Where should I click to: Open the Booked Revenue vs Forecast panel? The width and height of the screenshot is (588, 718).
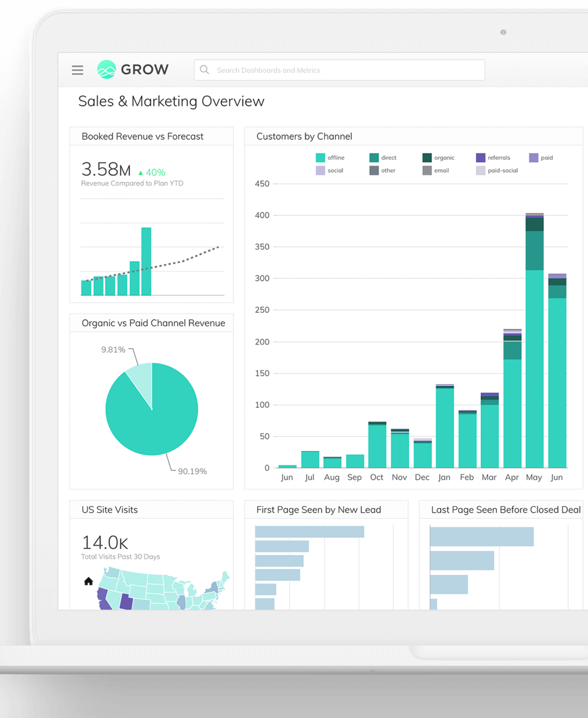[143, 136]
